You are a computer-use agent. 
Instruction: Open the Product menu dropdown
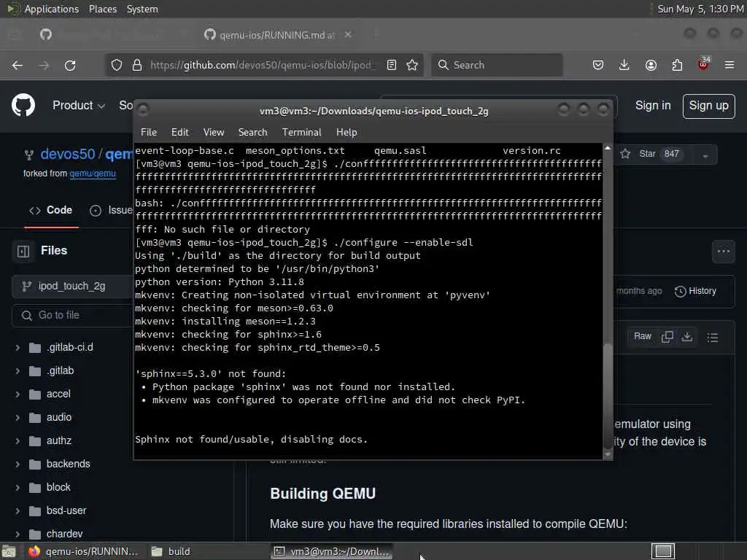[79, 105]
